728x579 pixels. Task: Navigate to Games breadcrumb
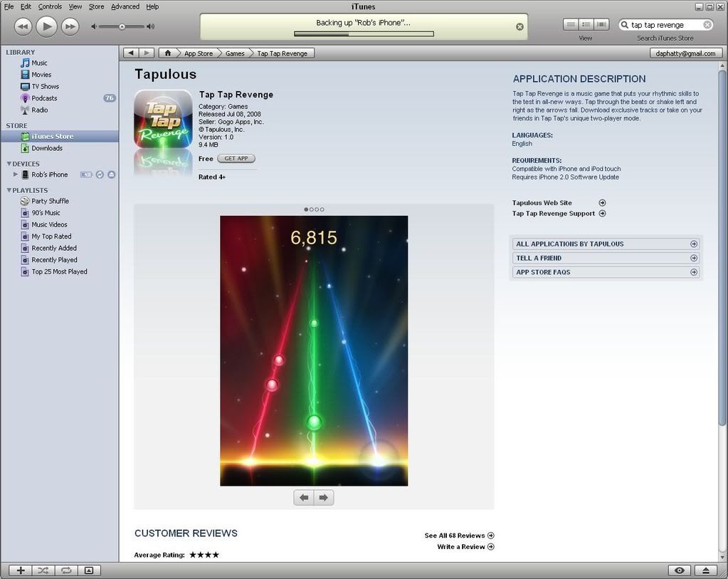[x=234, y=53]
